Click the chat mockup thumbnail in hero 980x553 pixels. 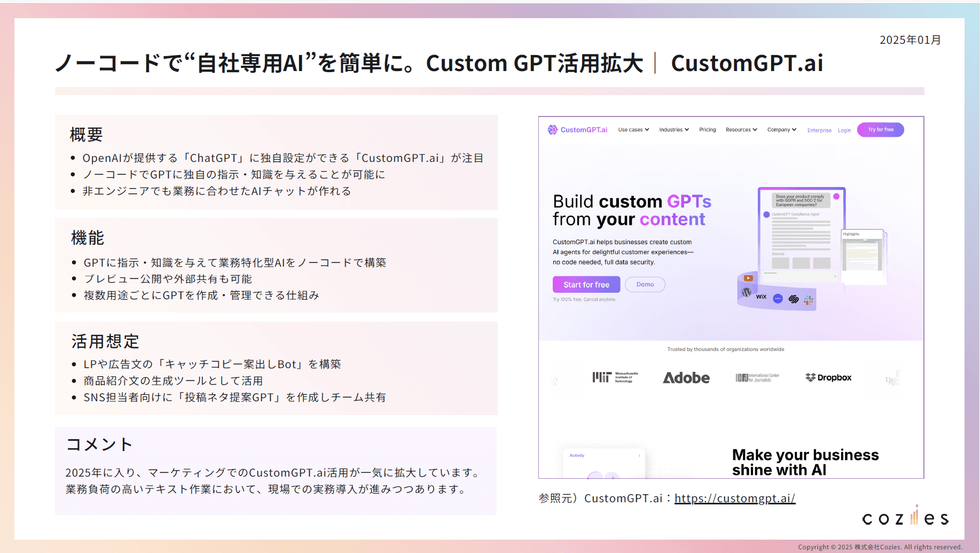tap(801, 235)
